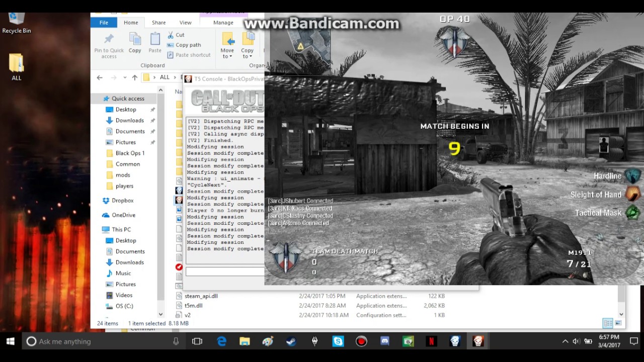The width and height of the screenshot is (644, 362).
Task: Unpin Pictures using its pin icon
Action: pyautogui.click(x=152, y=142)
